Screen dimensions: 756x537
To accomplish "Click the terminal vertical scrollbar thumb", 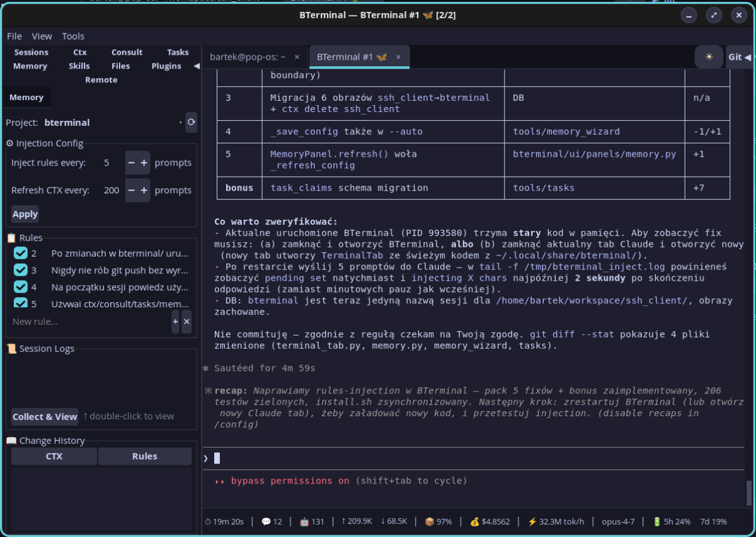I will click(x=749, y=494).
